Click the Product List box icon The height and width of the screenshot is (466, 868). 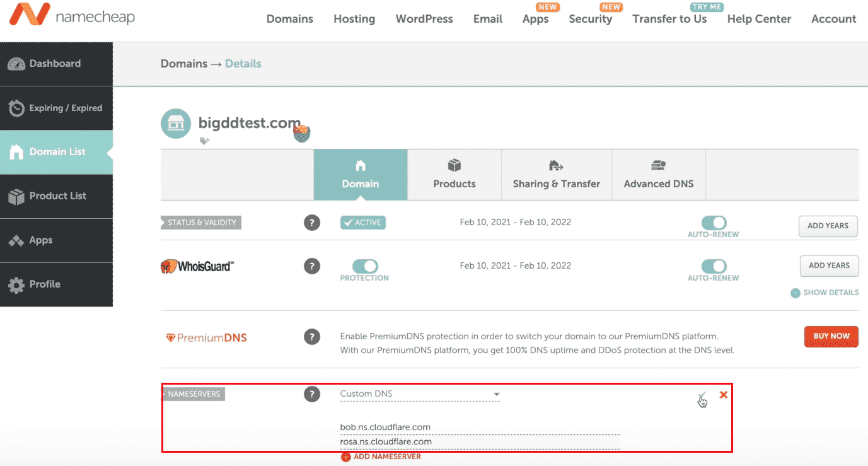pos(16,197)
